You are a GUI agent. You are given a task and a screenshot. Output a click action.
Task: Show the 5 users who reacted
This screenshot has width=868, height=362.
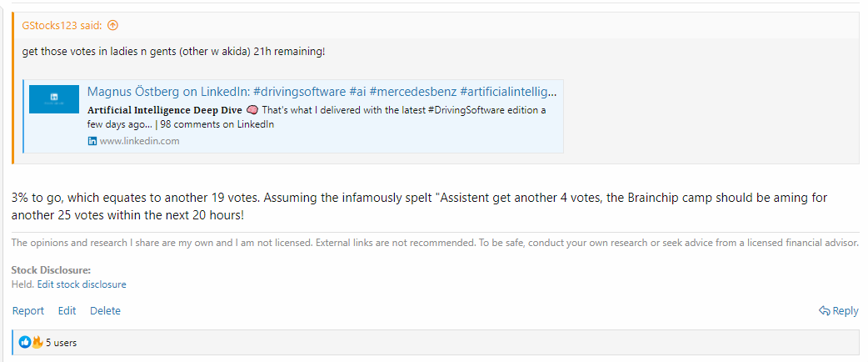[61, 343]
